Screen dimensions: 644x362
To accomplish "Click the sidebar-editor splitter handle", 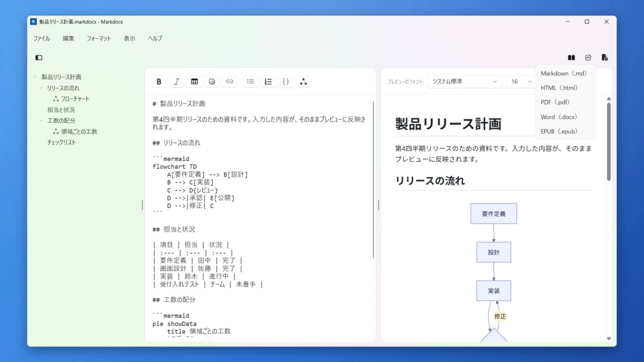I will 142,205.
